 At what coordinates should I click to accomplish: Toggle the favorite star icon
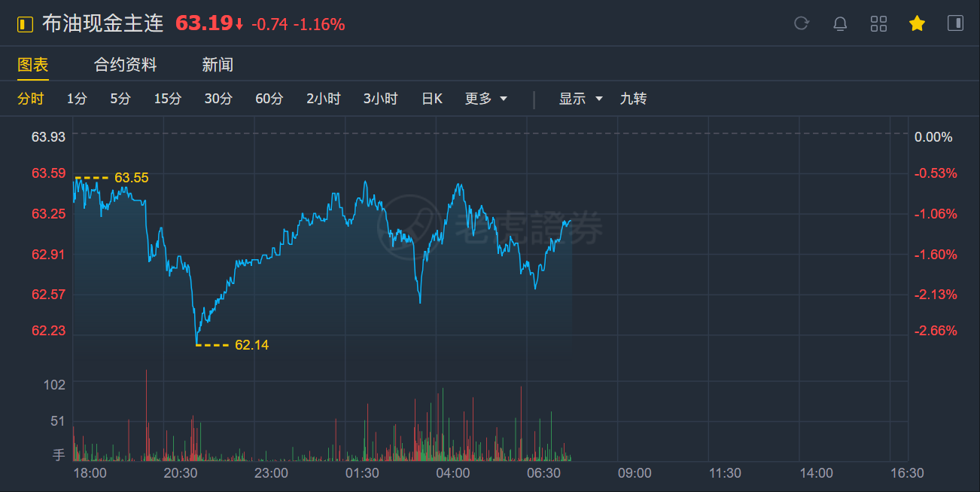(x=917, y=23)
